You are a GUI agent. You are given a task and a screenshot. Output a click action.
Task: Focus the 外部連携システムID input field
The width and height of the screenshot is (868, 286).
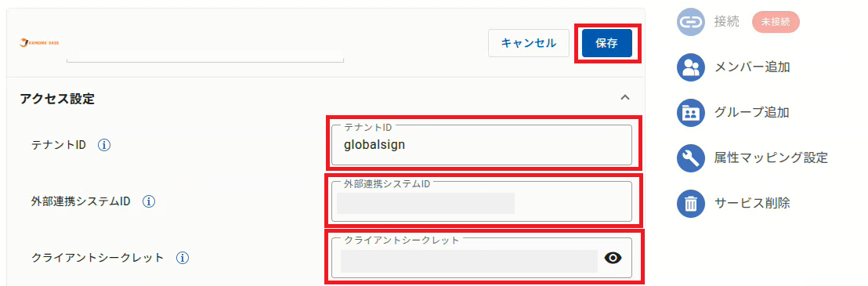(482, 201)
